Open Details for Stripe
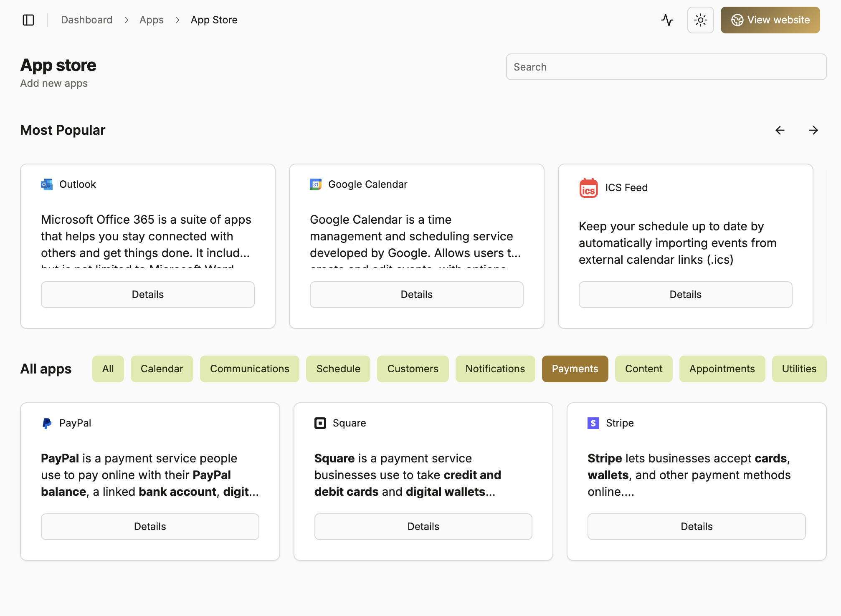841x616 pixels. 697,527
